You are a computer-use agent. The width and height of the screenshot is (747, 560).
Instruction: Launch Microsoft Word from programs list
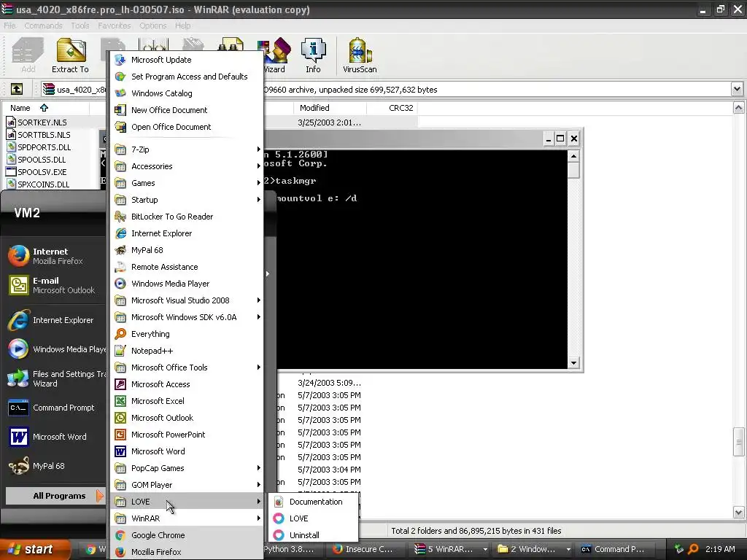(x=187, y=451)
